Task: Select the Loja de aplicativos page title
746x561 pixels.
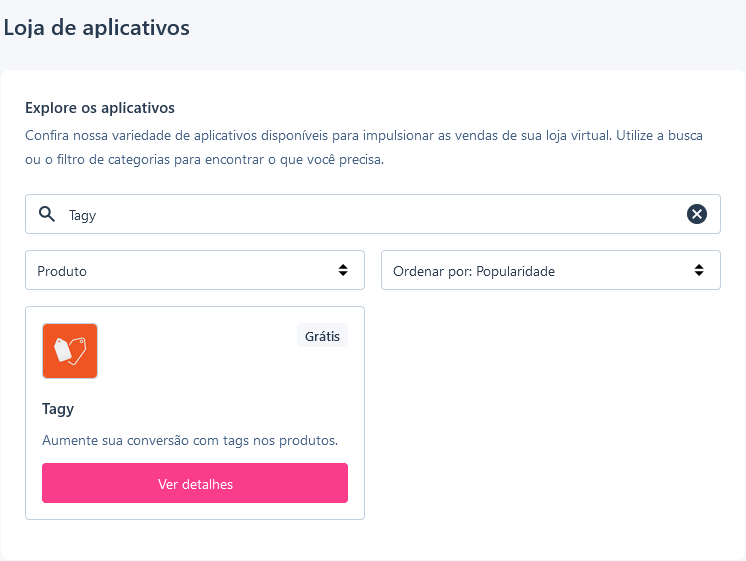Action: coord(97,28)
